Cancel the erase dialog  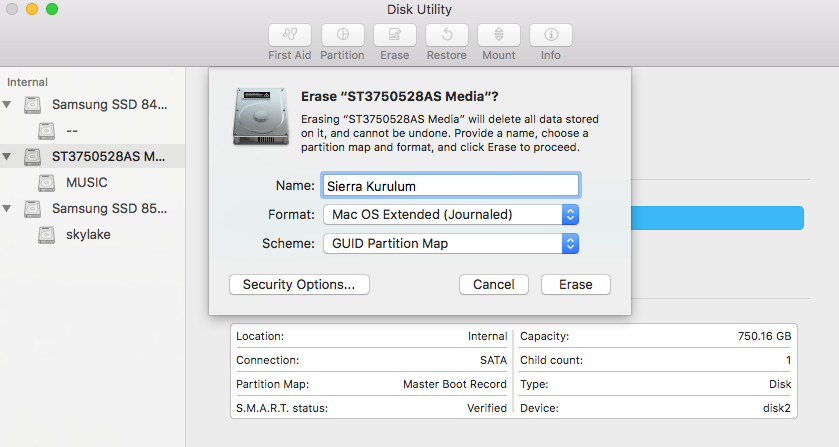(493, 285)
